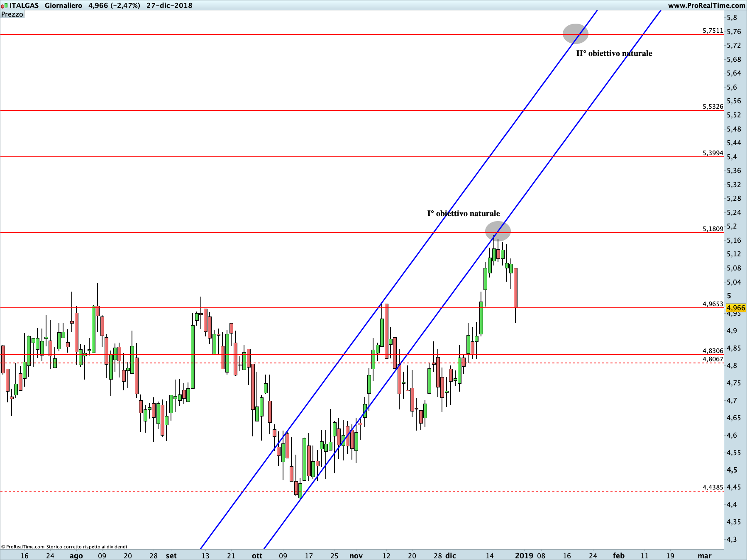
Task: Click the 'ott' month label on time axis
Action: tap(257, 556)
